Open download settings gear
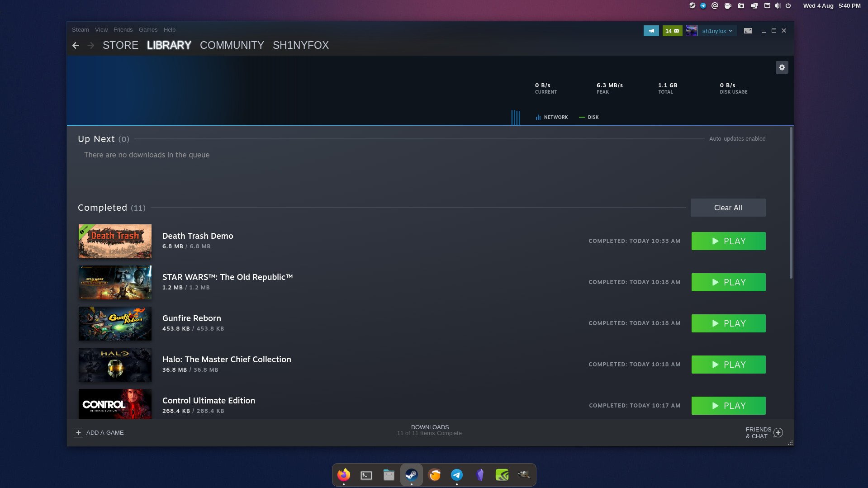This screenshot has width=868, height=488. tap(782, 67)
